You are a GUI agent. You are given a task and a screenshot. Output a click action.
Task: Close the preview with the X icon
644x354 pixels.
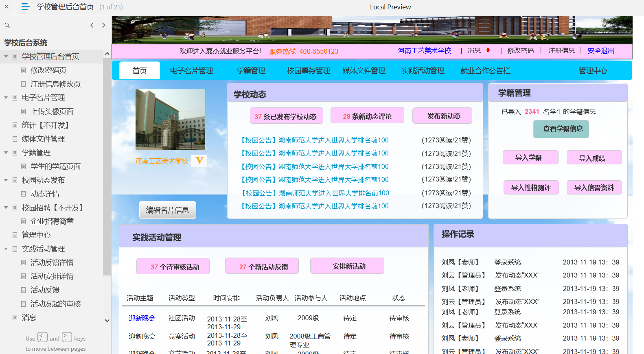pos(7,7)
